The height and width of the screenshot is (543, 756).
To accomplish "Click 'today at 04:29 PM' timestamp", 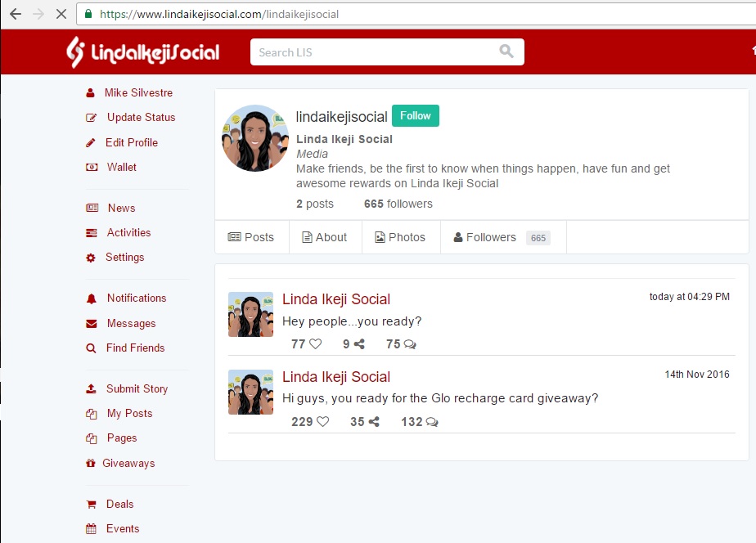I will point(690,297).
